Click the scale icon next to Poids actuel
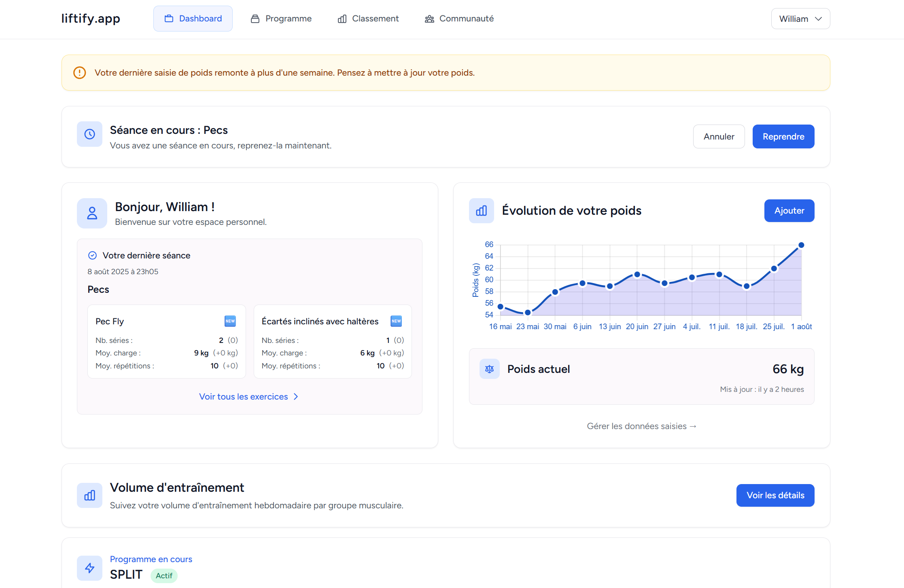The width and height of the screenshot is (904, 588). [x=489, y=369]
